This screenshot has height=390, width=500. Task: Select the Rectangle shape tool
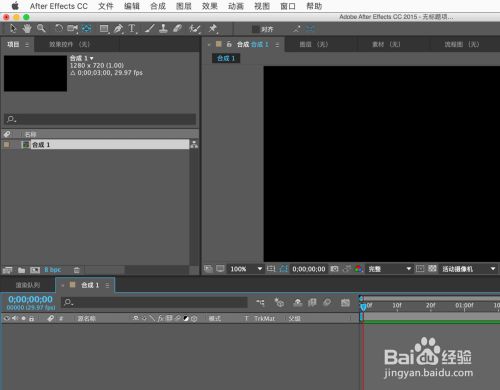[104, 29]
